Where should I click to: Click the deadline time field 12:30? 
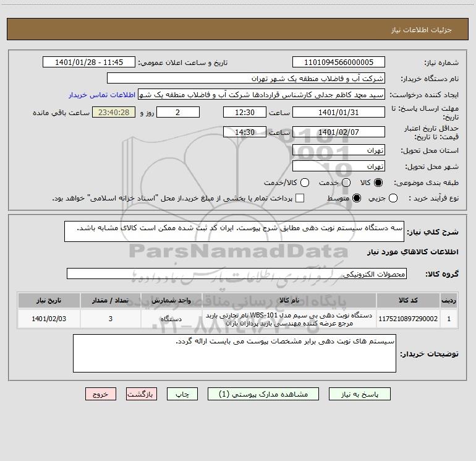click(245, 112)
